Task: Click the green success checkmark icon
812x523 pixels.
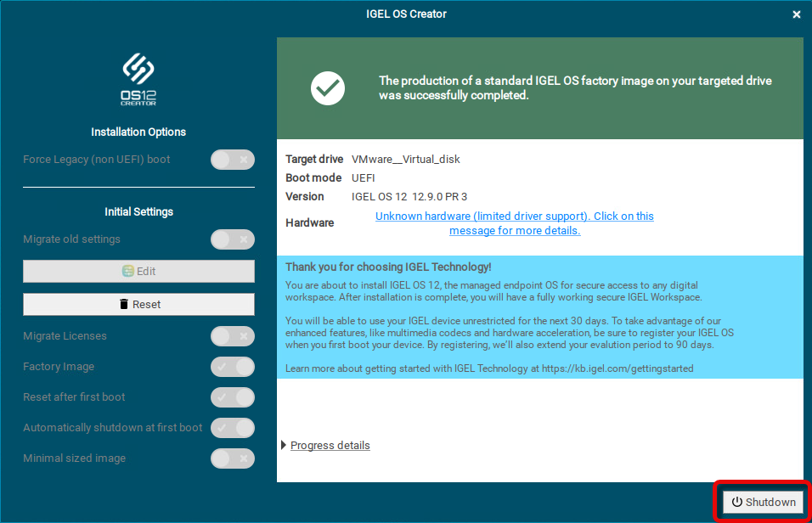Action: tap(328, 88)
